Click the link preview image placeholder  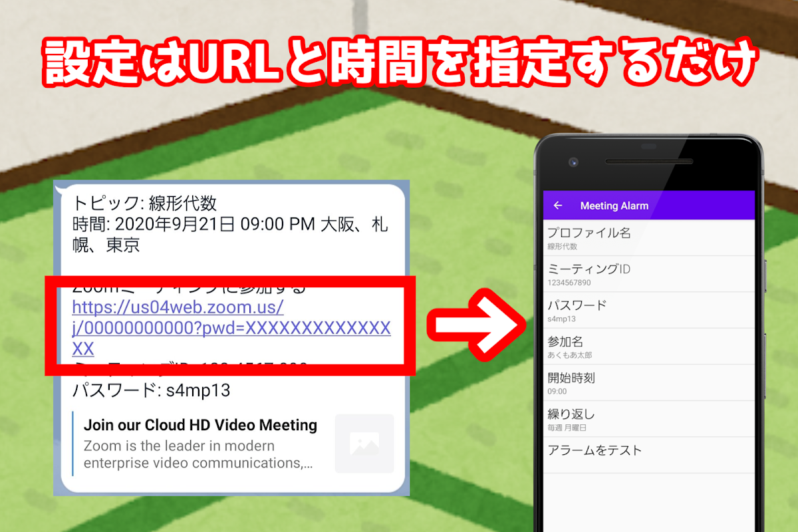tap(364, 444)
